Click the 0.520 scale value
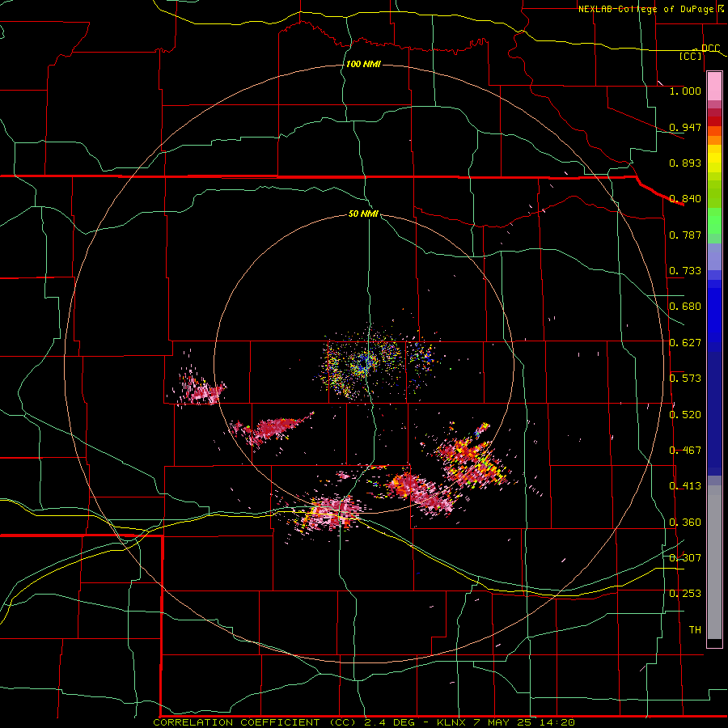Image resolution: width=728 pixels, height=728 pixels. pos(685,415)
